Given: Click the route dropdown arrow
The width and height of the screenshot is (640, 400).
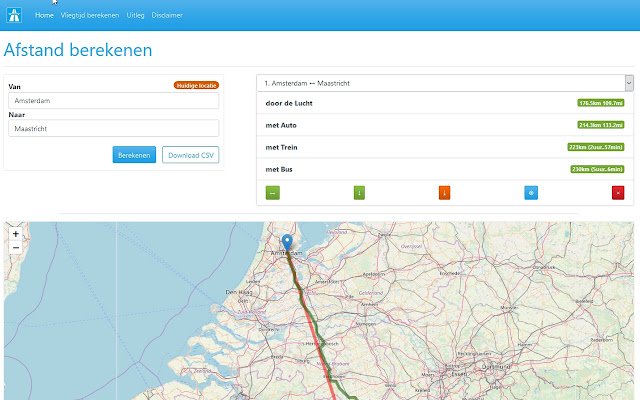Looking at the screenshot, I should point(629,83).
